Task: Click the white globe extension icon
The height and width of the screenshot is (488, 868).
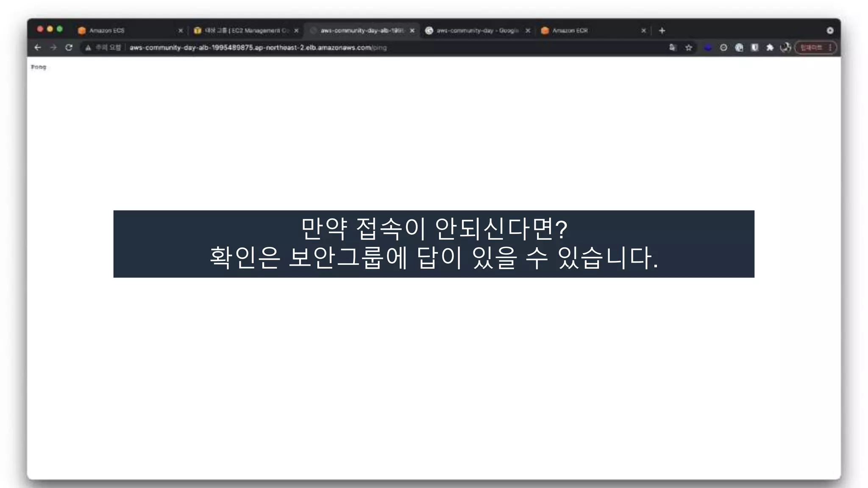Action: pyautogui.click(x=739, y=47)
